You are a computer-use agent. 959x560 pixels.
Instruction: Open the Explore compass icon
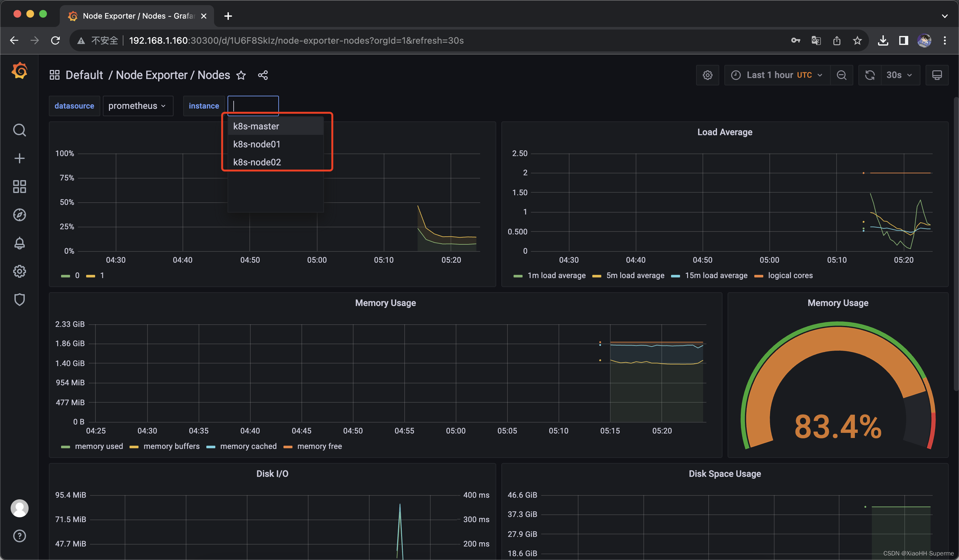click(x=19, y=215)
